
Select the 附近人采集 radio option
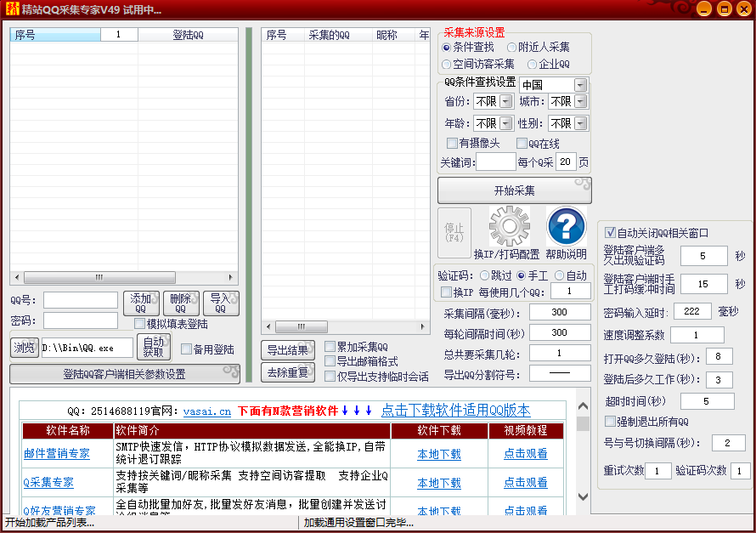point(512,48)
